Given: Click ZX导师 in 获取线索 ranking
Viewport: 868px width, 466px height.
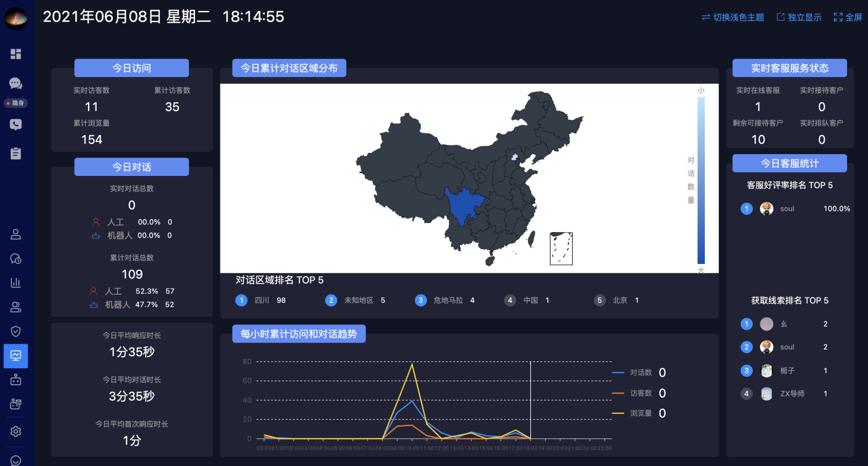Looking at the screenshot, I should click(x=792, y=394).
